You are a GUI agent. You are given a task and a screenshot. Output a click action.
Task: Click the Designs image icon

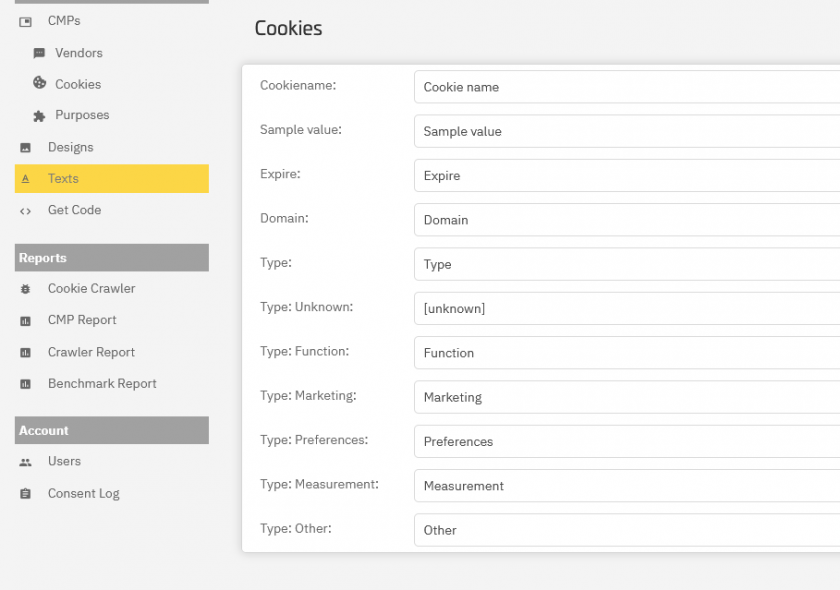(25, 147)
